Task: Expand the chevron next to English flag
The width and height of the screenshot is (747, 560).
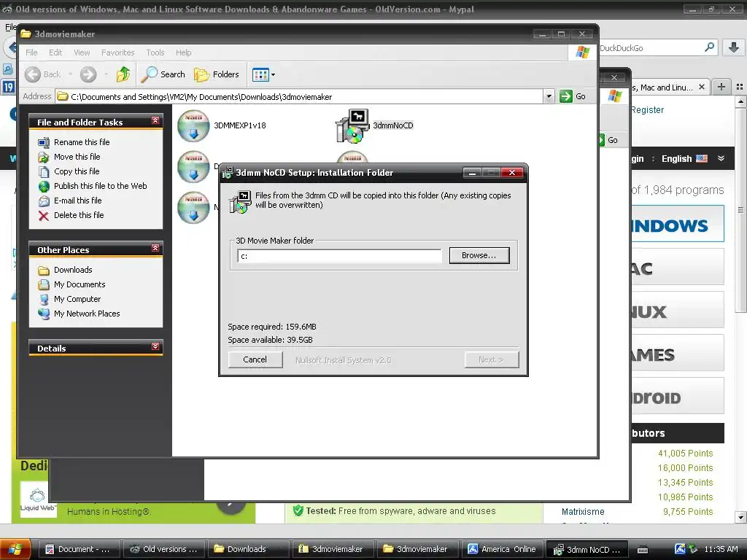Action: [x=721, y=158]
